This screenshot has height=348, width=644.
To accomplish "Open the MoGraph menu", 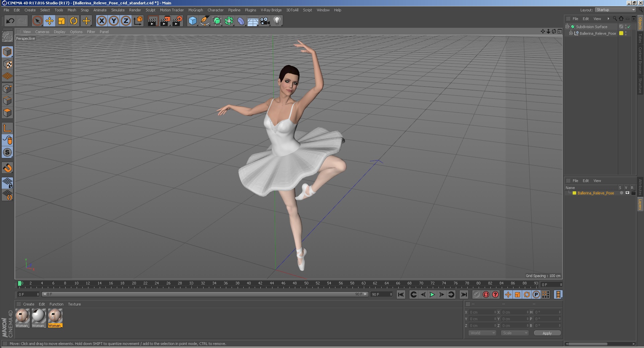I will pos(195,10).
